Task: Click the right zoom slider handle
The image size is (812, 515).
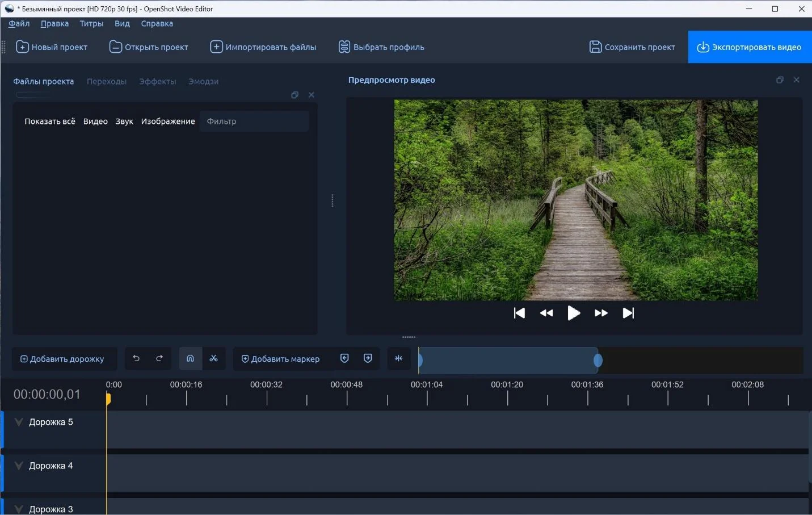Action: 598,360
